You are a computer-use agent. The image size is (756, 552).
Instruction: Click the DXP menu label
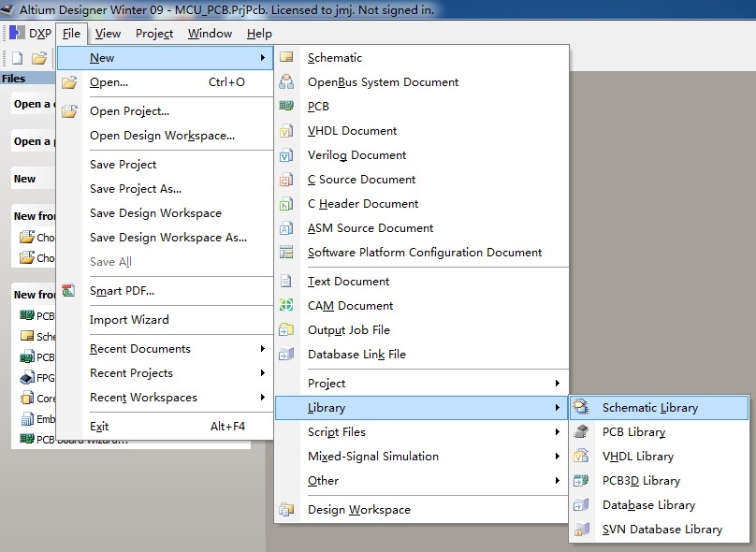40,34
